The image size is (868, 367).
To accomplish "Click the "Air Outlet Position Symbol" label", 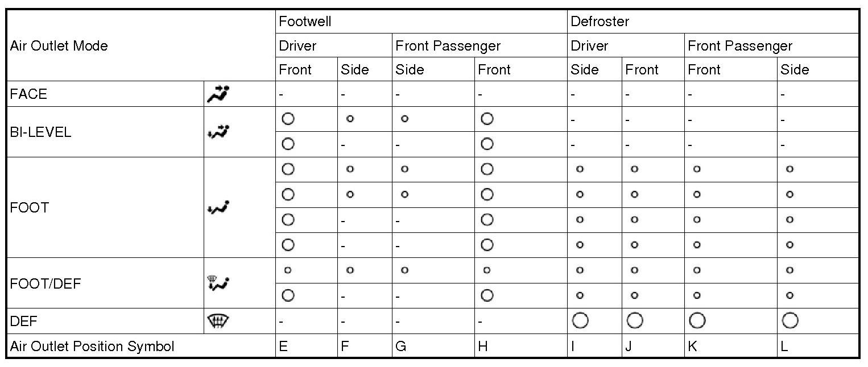I will click(x=92, y=346).
